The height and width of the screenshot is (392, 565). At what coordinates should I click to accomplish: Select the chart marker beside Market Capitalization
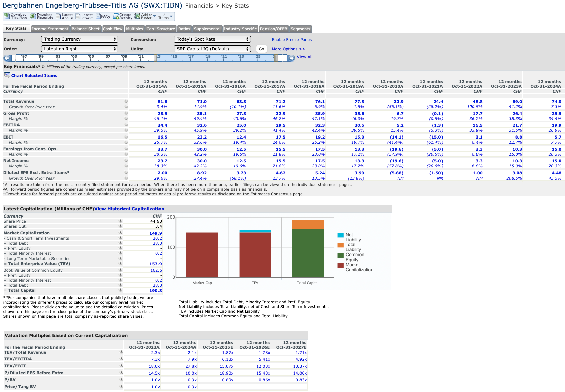121,233
